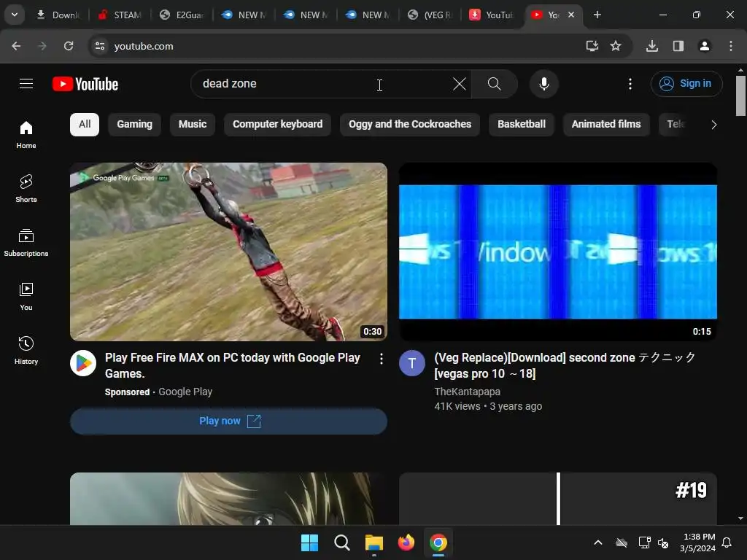Click the Google Play sponsor name

[185, 392]
